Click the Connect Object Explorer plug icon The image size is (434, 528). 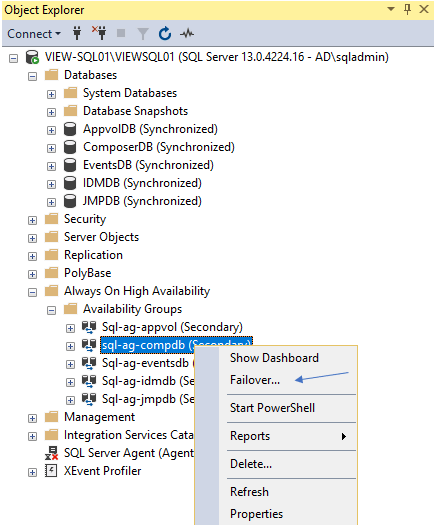coord(77,33)
